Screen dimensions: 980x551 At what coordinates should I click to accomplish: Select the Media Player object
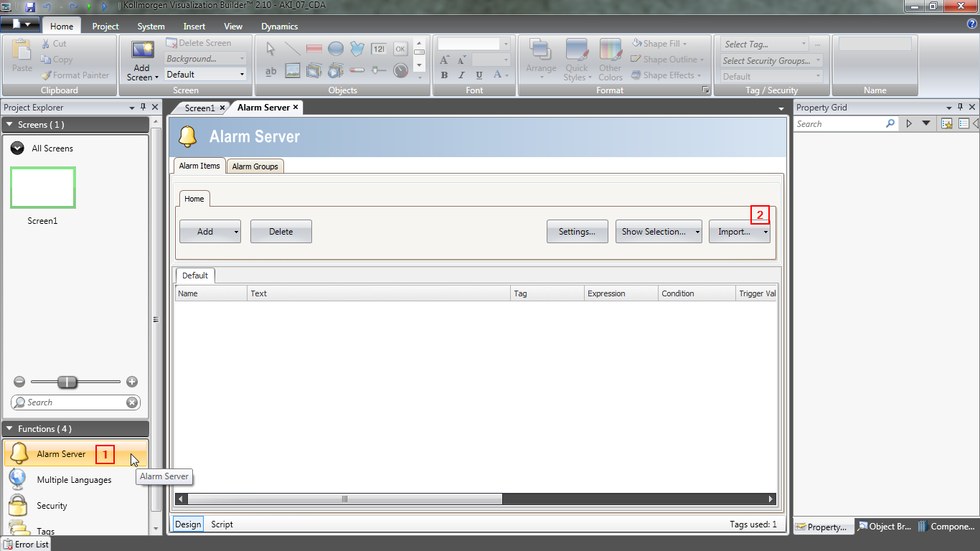coord(335,70)
